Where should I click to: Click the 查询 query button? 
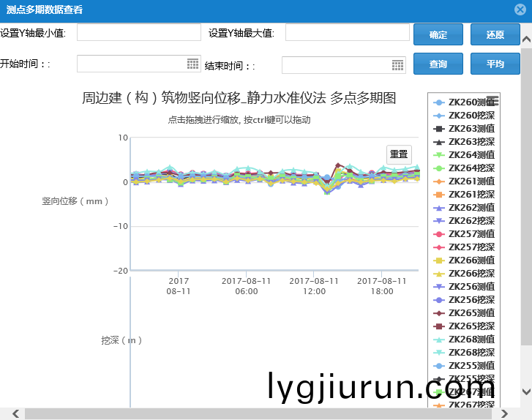tap(438, 64)
